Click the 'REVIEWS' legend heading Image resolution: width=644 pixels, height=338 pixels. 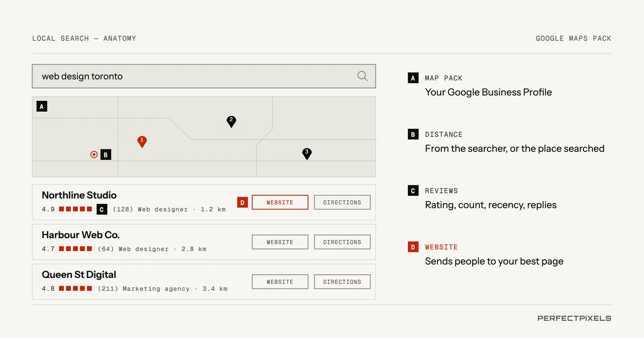click(442, 191)
